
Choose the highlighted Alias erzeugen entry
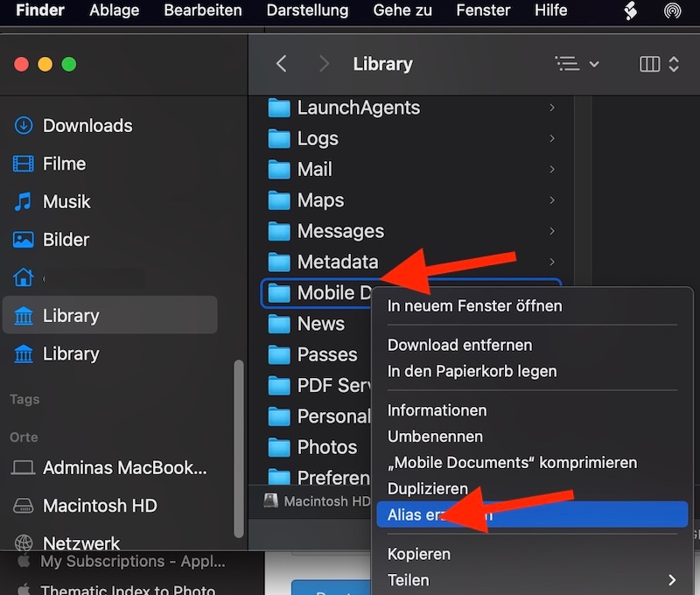[x=532, y=514]
